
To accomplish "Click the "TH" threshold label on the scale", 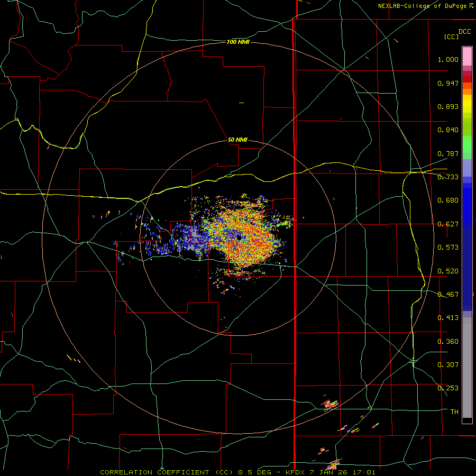I will coord(454,412).
